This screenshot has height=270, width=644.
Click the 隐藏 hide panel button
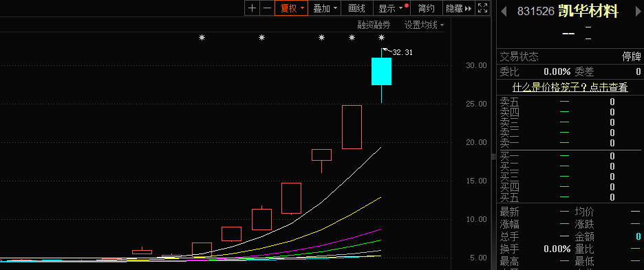[x=459, y=8]
